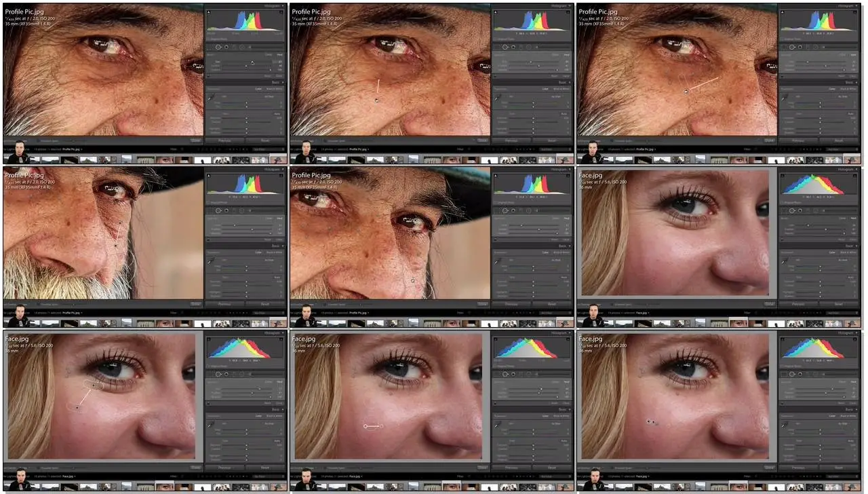
Task: Click Size slider handle in unmarked Face frame
Action: [808, 225]
